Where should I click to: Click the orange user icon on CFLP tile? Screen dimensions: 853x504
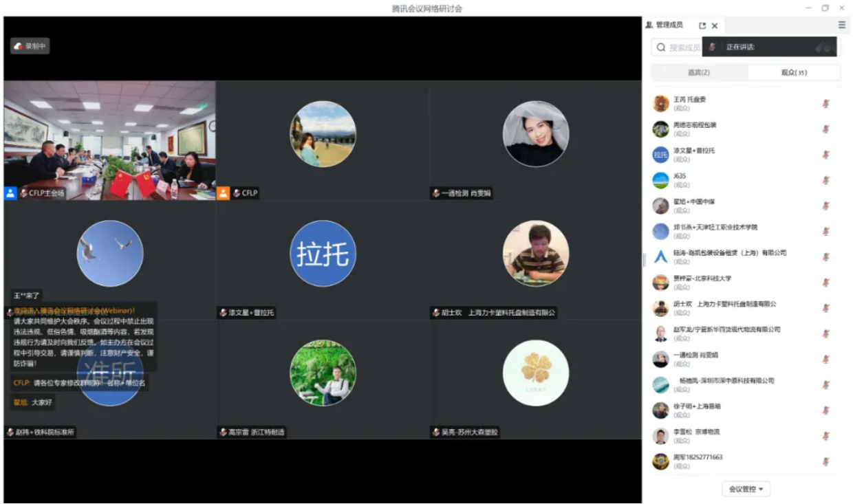click(x=223, y=193)
